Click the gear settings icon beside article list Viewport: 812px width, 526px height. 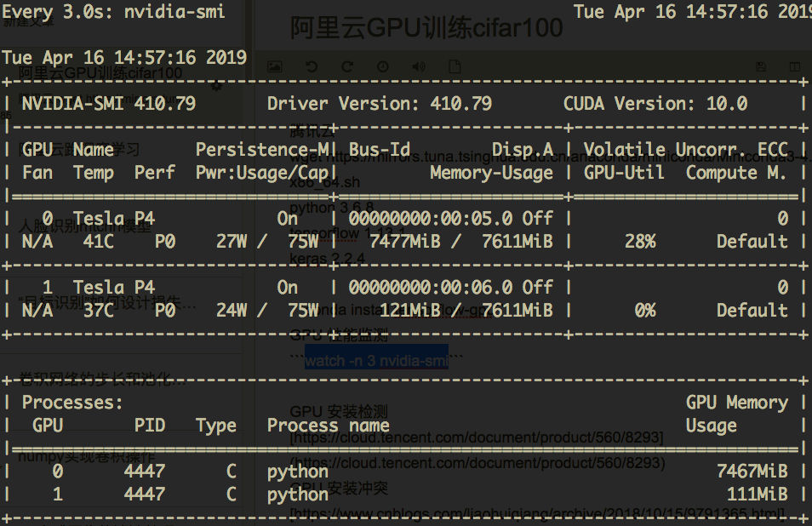(217, 87)
